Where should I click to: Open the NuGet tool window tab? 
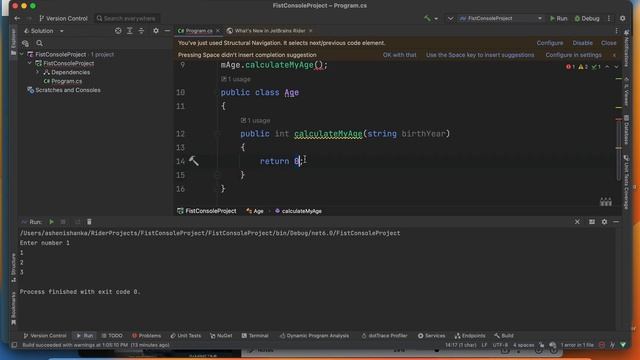pos(221,336)
